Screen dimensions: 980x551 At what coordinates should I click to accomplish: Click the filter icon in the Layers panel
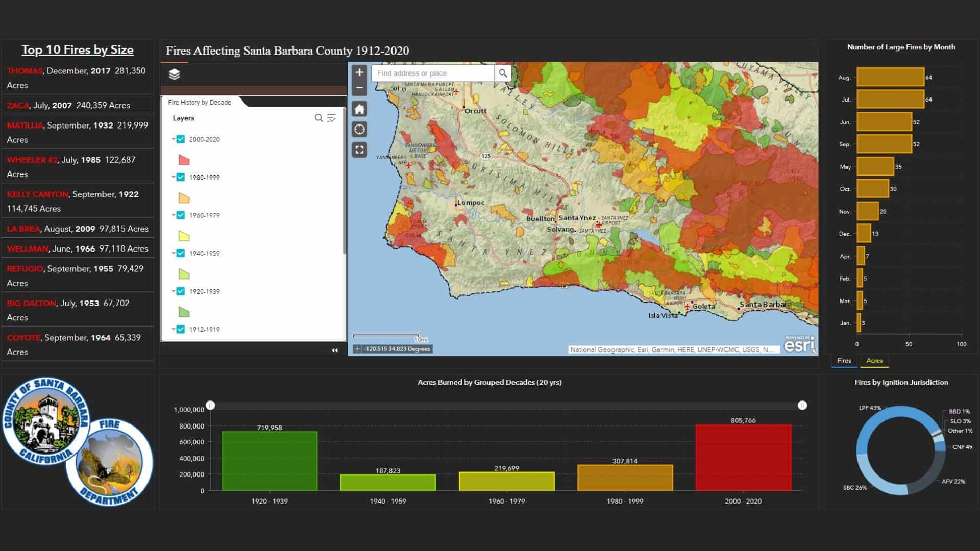click(x=332, y=118)
